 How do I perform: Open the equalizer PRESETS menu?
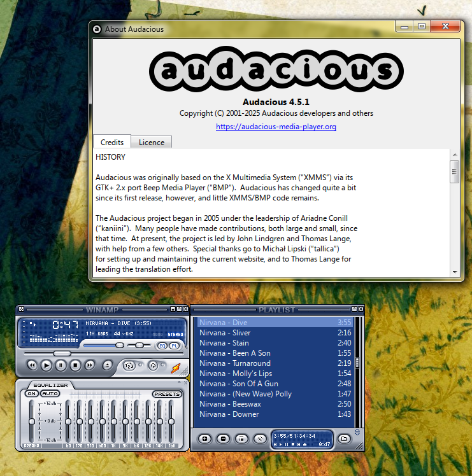pos(167,394)
